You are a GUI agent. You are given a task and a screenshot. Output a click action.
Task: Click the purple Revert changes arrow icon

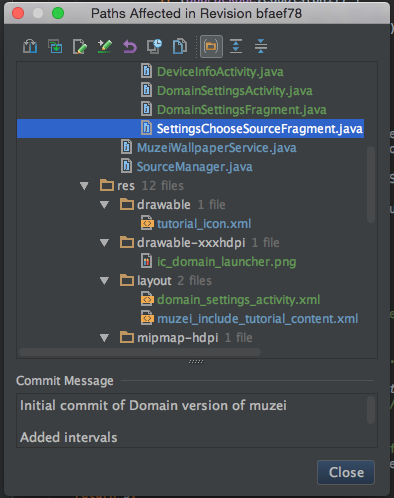[130, 46]
